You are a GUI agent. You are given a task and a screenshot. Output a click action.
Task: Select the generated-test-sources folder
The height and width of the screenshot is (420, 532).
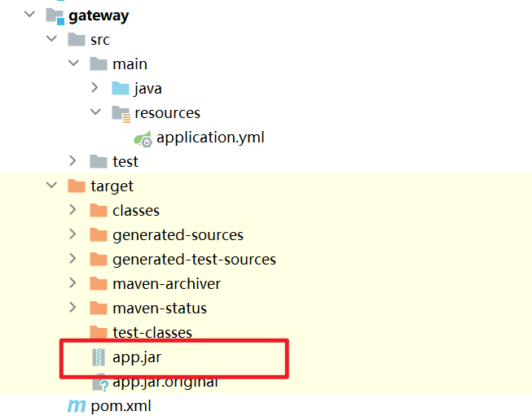click(194, 260)
